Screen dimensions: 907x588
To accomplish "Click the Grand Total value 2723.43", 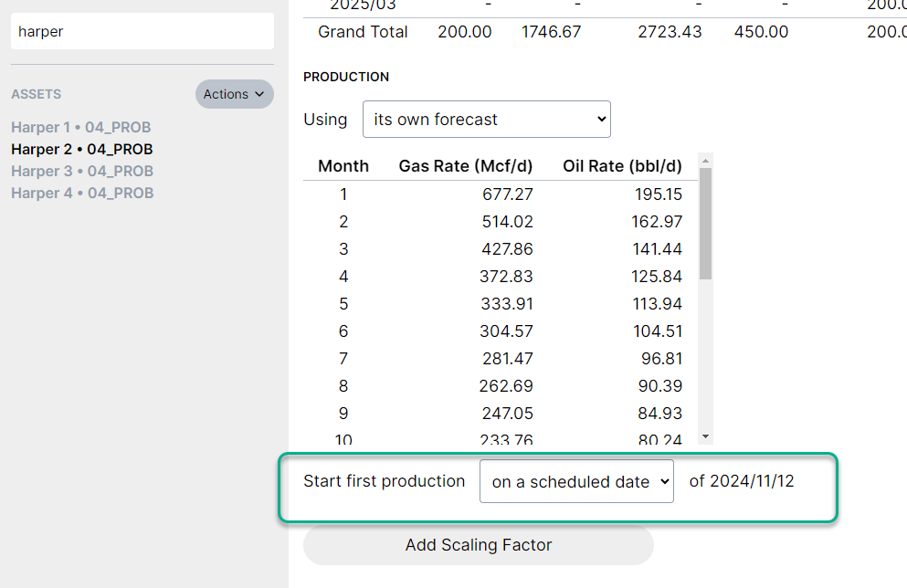I will (x=670, y=32).
